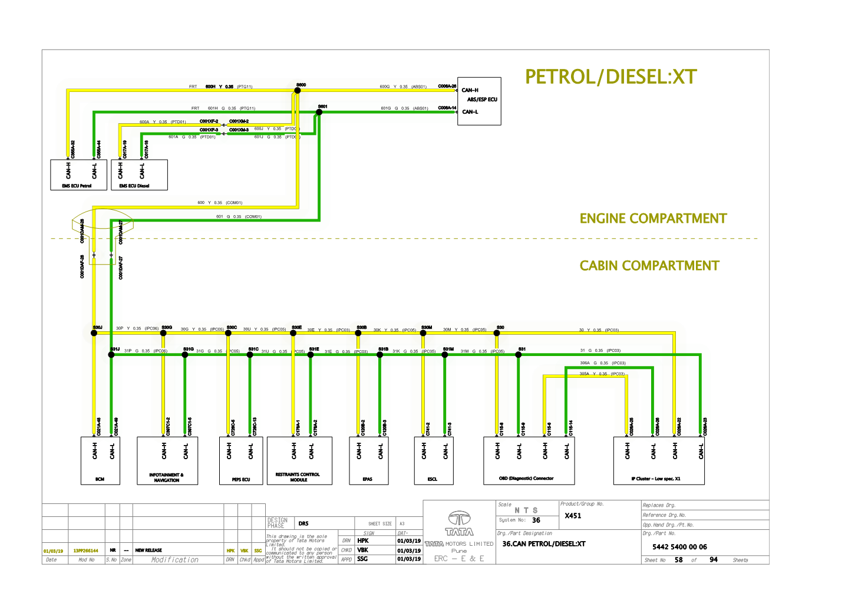Click wire label "600G Y 0.35 (ABS01)"
The image size is (868, 613).
(x=403, y=87)
